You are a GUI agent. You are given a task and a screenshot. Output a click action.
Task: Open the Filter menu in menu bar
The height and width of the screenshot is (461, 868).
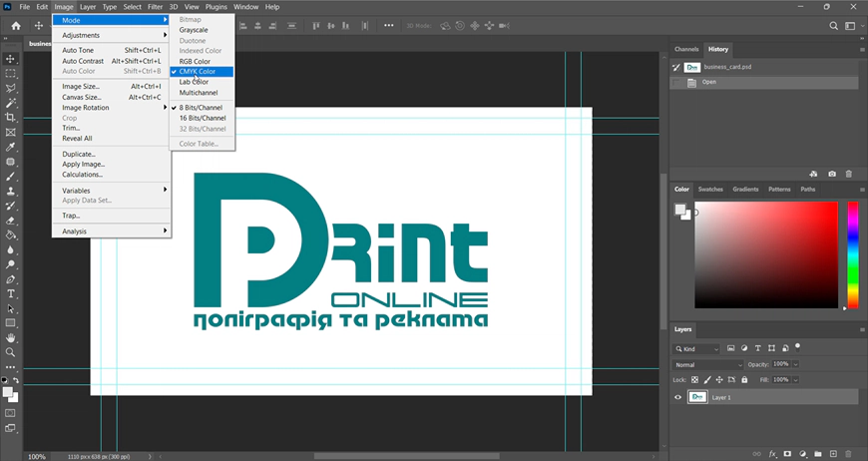tap(155, 7)
